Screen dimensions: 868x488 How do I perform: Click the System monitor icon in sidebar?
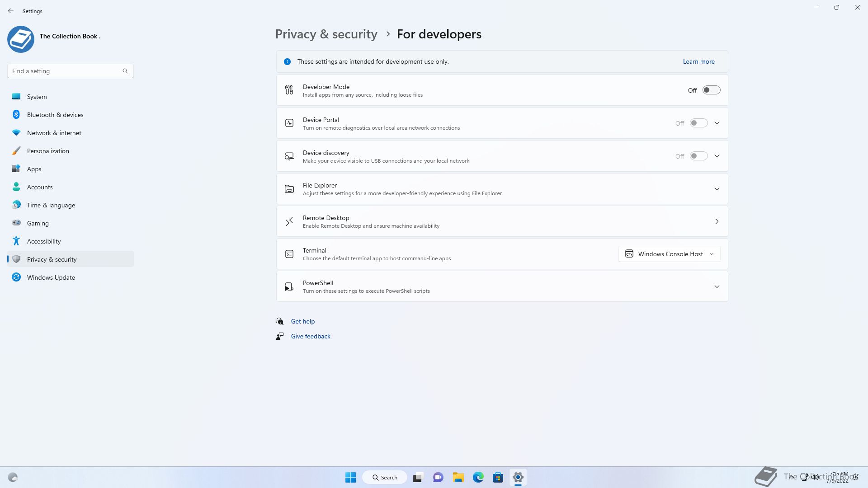click(x=16, y=96)
